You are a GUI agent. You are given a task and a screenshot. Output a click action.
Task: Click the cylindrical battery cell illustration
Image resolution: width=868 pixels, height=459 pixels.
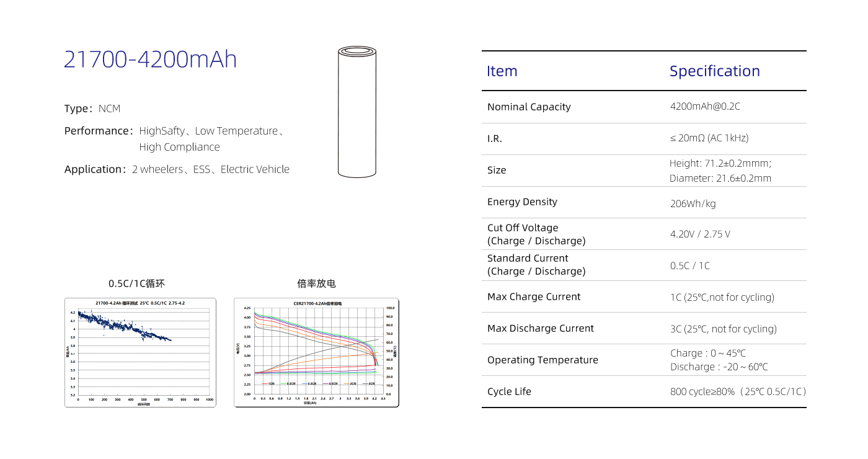point(357,112)
